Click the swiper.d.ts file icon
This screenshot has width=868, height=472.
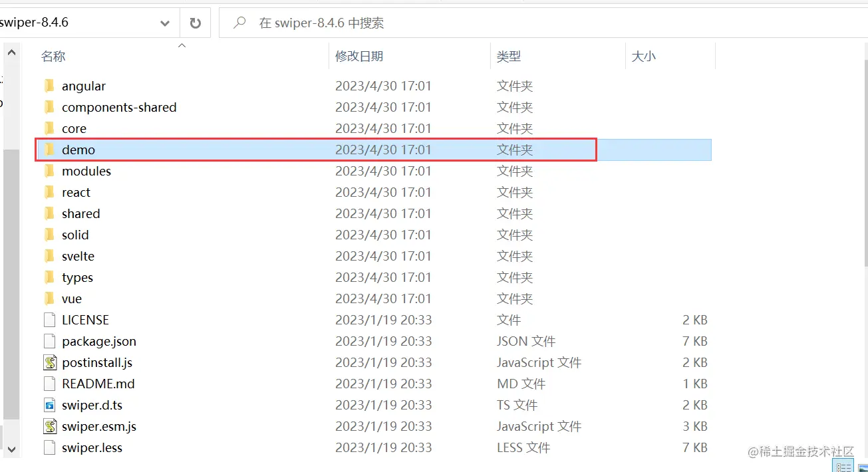click(x=49, y=405)
